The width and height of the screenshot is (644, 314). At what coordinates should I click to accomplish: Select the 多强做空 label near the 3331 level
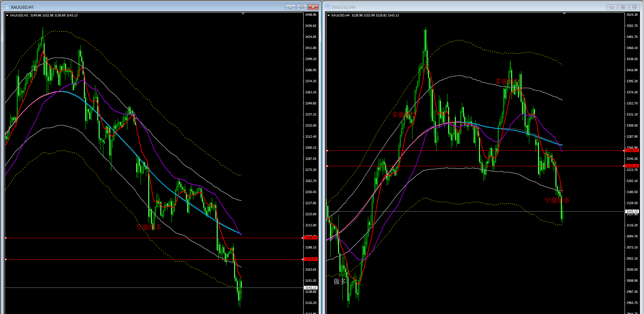point(404,115)
